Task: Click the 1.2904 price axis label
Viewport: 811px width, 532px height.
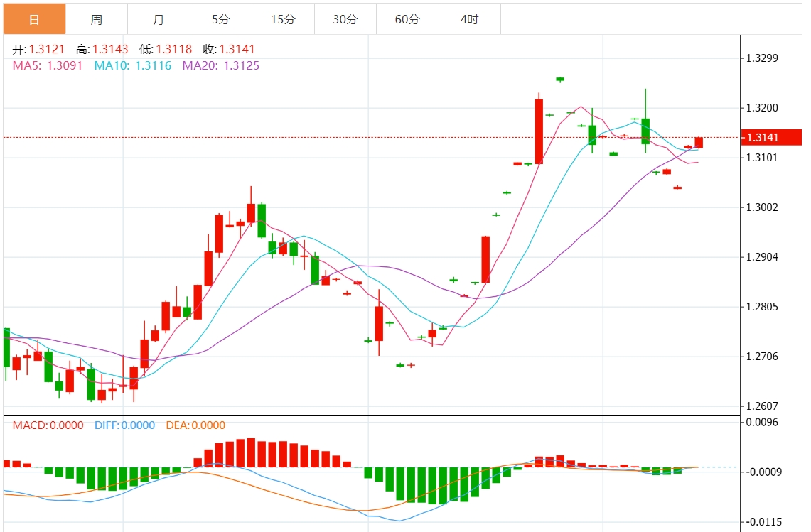Action: pyautogui.click(x=762, y=256)
